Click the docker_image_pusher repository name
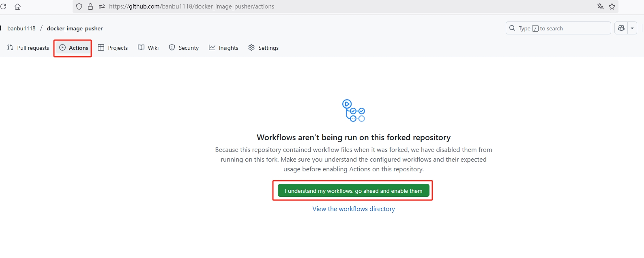644x258 pixels. pyautogui.click(x=75, y=28)
